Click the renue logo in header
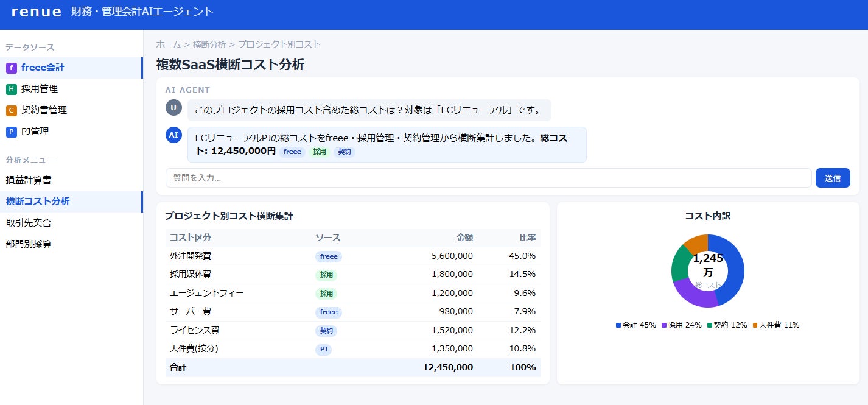 click(37, 12)
